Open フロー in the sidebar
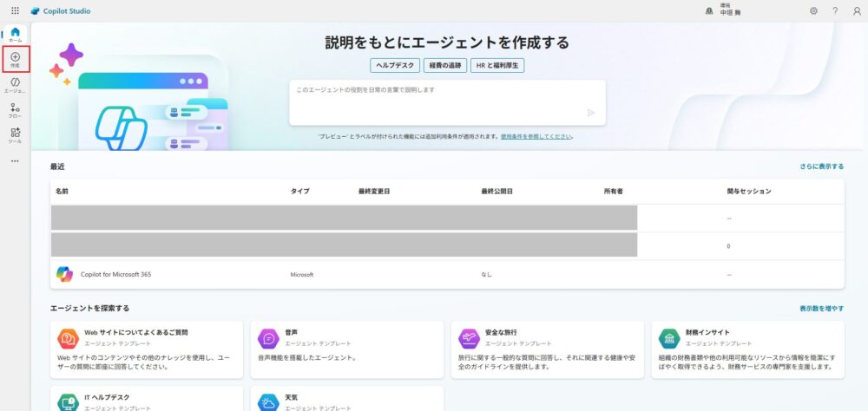 tap(15, 111)
